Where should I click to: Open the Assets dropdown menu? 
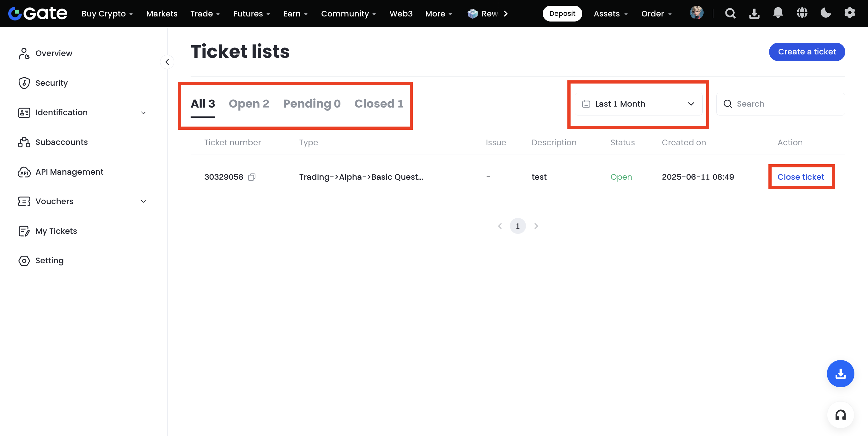(610, 14)
